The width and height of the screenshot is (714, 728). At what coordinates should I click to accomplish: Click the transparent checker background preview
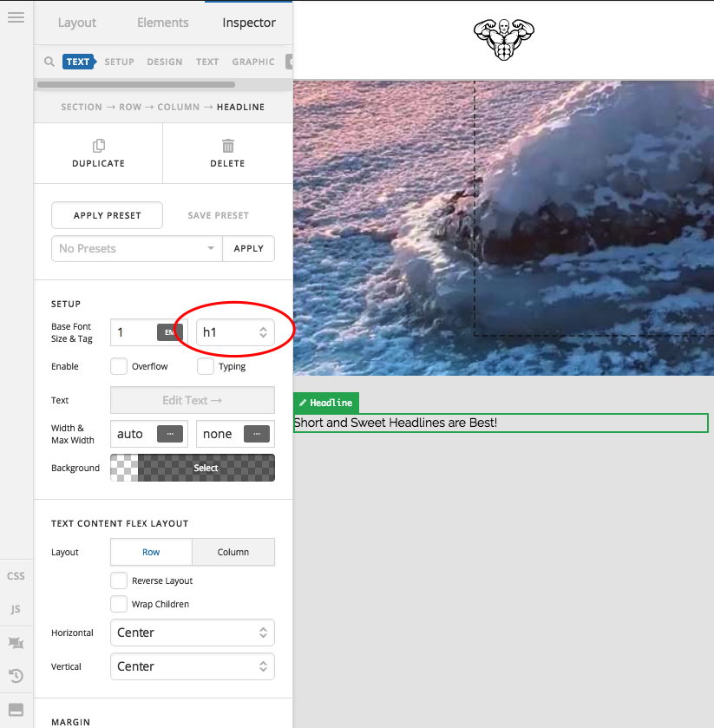pyautogui.click(x=124, y=468)
